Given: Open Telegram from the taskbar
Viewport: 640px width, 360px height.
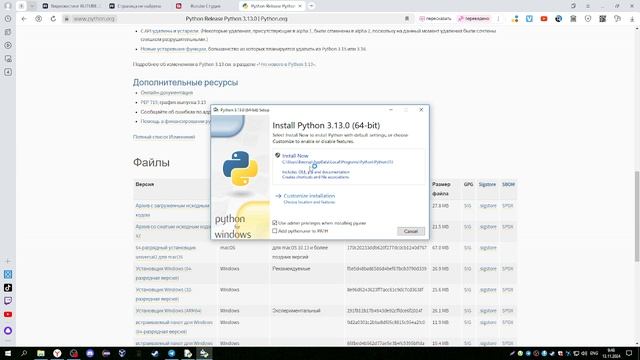Looking at the screenshot, I should pos(171,353).
